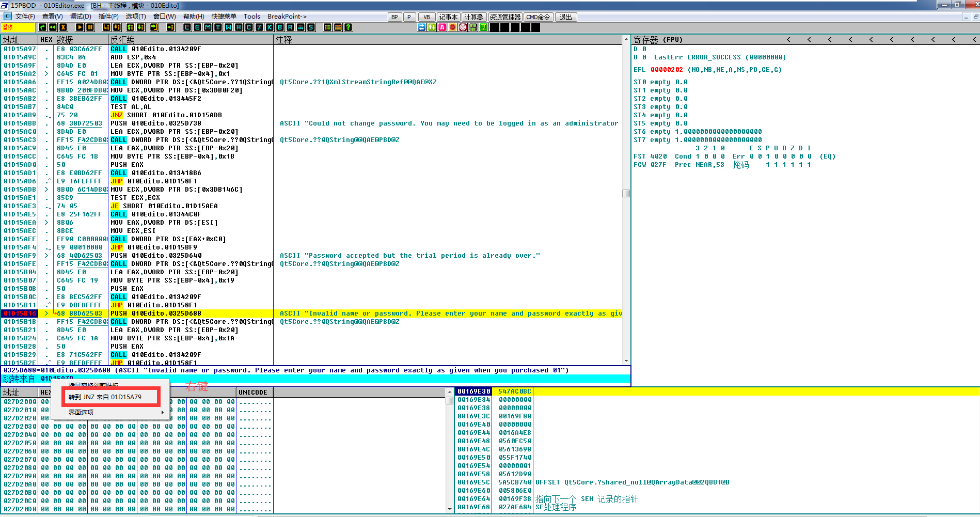Screen dimensions: 980x517
Task: Click the P button
Action: pos(409,17)
